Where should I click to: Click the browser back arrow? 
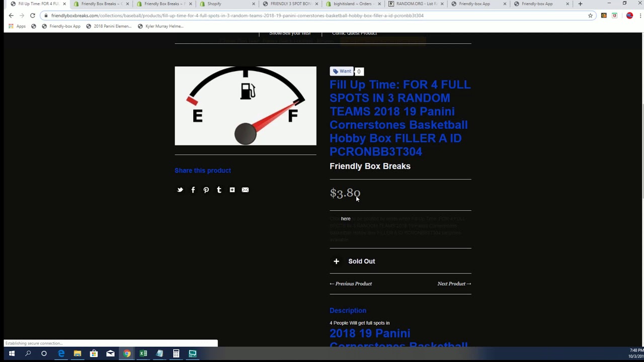tap(11, 16)
